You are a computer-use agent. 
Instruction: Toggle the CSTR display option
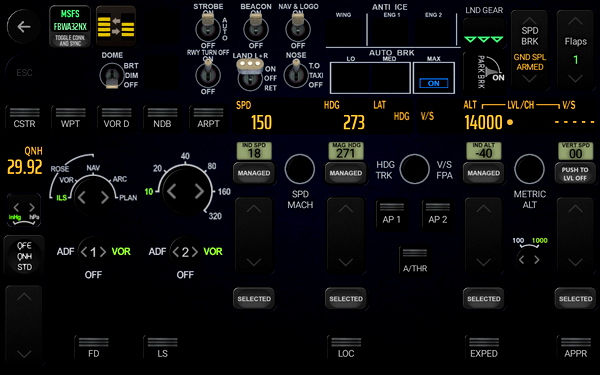pyautogui.click(x=24, y=119)
